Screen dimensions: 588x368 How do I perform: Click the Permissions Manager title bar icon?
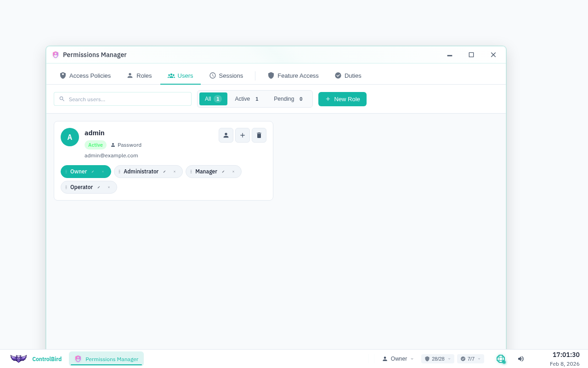point(56,55)
